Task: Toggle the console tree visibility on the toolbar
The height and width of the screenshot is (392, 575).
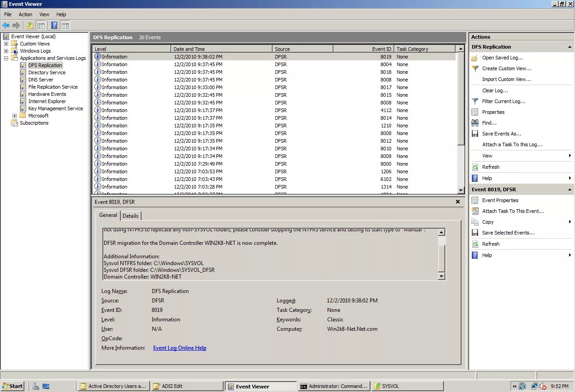Action: (41, 25)
